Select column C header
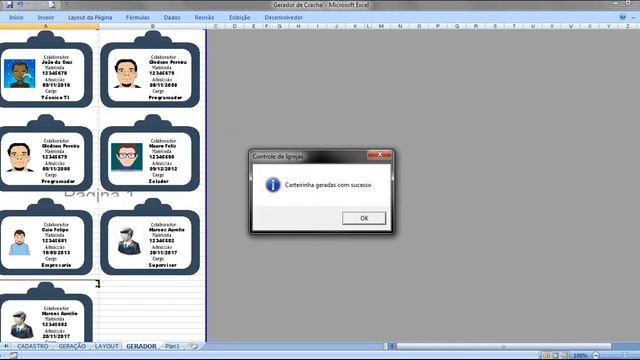Viewport: 640px width, 360px height. (216, 26)
